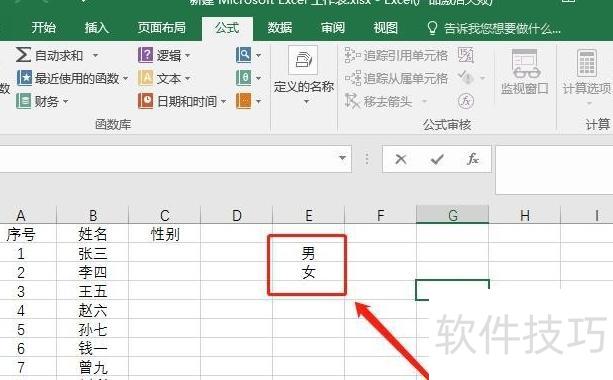Click the cell containing 女
613x380 pixels.
click(x=308, y=271)
